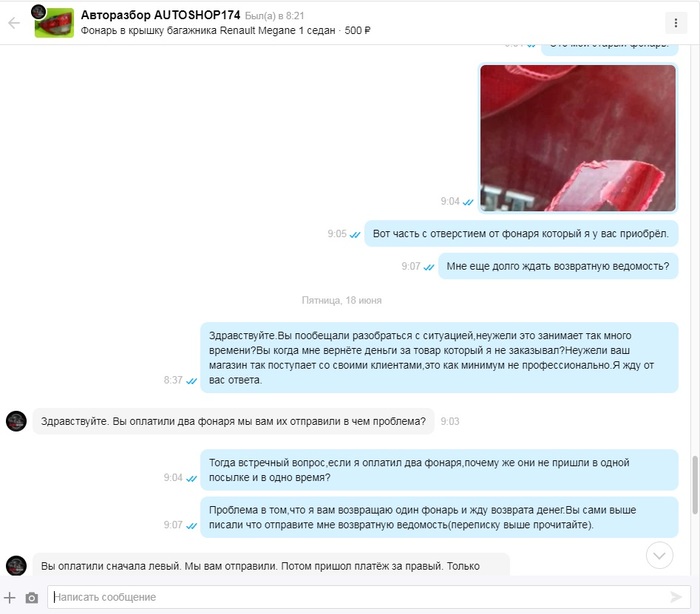
Task: Click seller avatar beside Вы оплатили сначала левый
Action: (17, 565)
